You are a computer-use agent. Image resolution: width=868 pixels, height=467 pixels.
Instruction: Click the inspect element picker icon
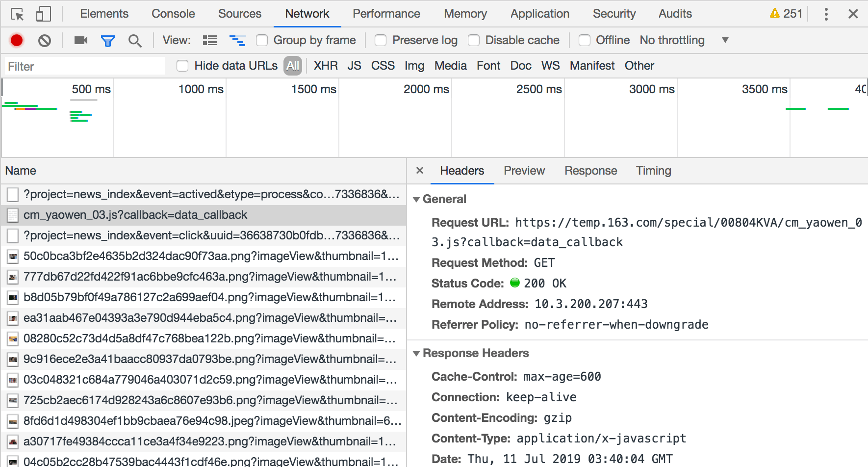coord(17,14)
